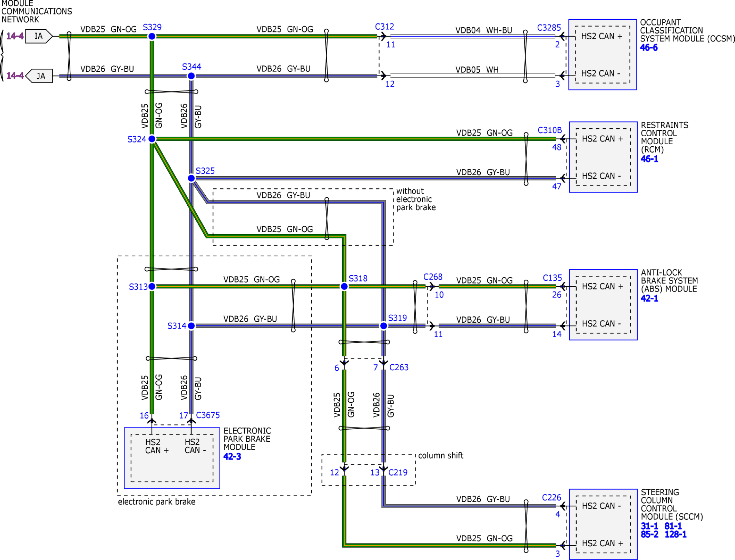Click connector label C263
The width and height of the screenshot is (735, 560).
[x=399, y=367]
